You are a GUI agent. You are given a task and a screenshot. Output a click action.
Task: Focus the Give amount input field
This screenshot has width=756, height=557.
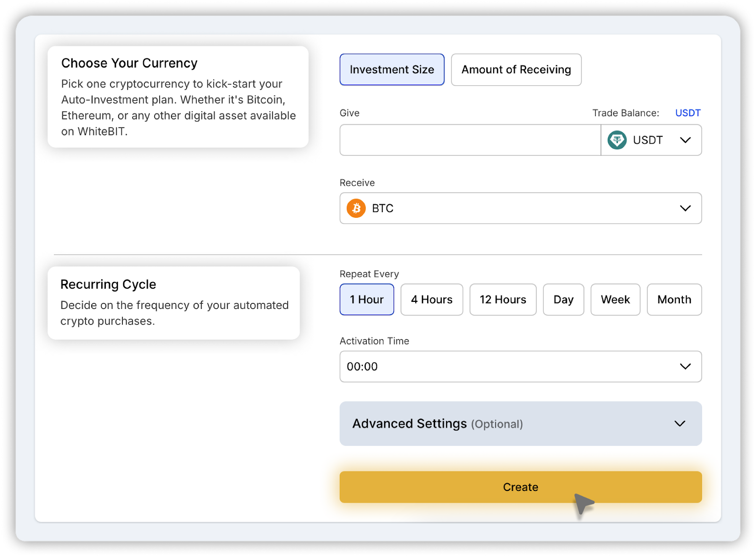470,140
